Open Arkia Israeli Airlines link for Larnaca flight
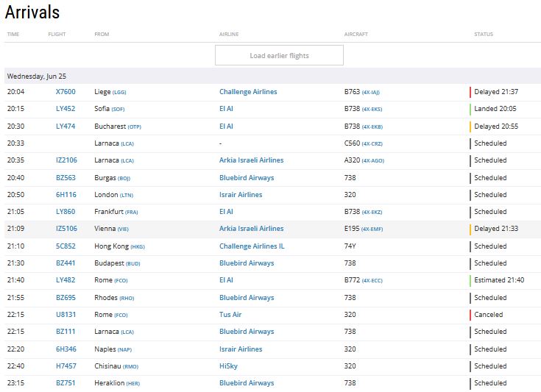541x392 pixels. point(252,160)
